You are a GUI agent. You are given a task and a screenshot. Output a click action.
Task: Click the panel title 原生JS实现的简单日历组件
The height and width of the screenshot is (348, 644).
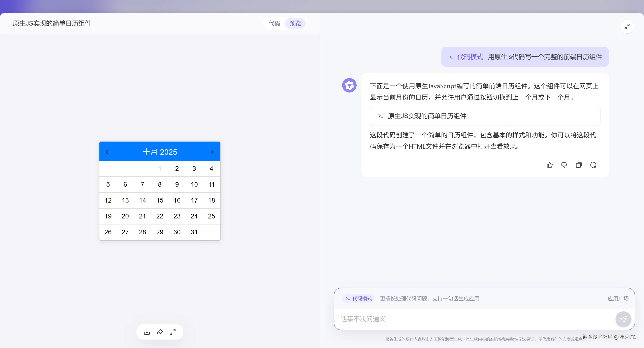[x=52, y=24]
